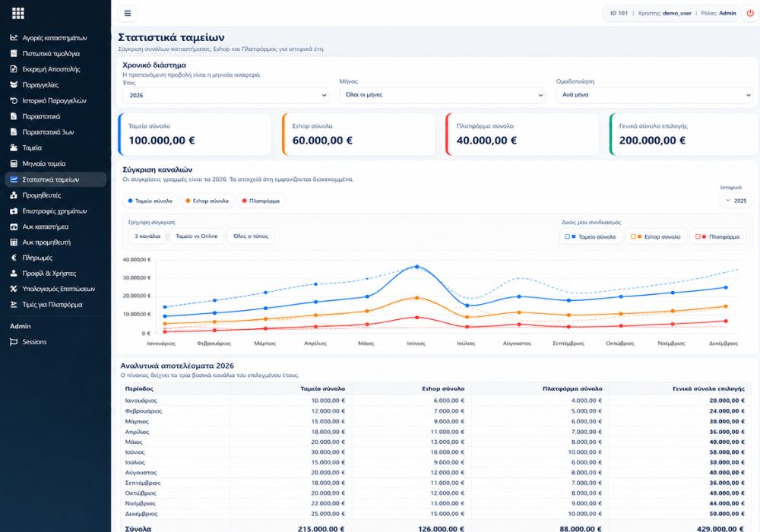Image resolution: width=760 pixels, height=532 pixels.
Task: Open the Έτος 2026 dropdown
Action: [x=226, y=95]
